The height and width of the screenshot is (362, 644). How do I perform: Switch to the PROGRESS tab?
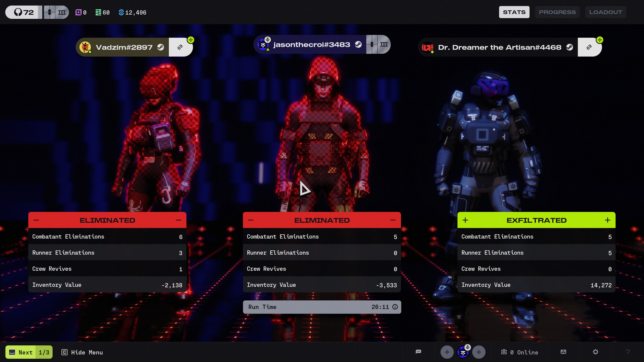pyautogui.click(x=557, y=12)
